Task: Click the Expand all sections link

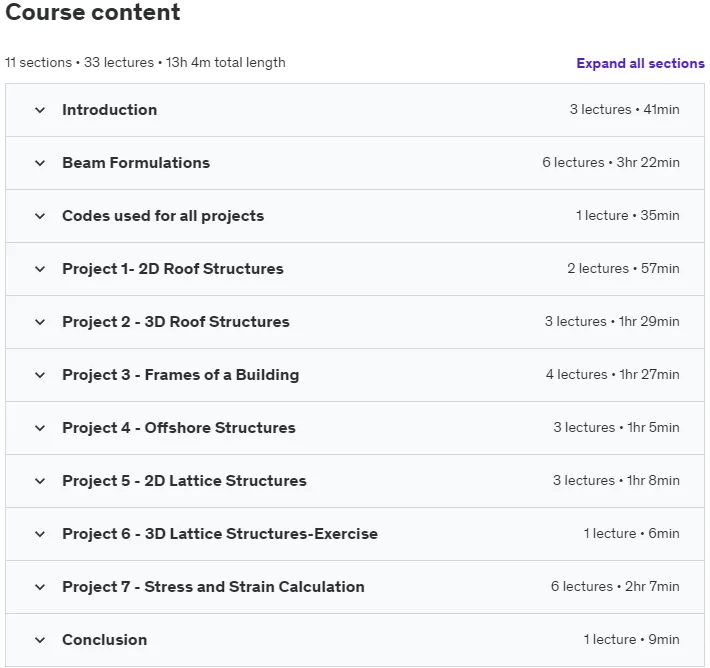Action: pos(640,63)
